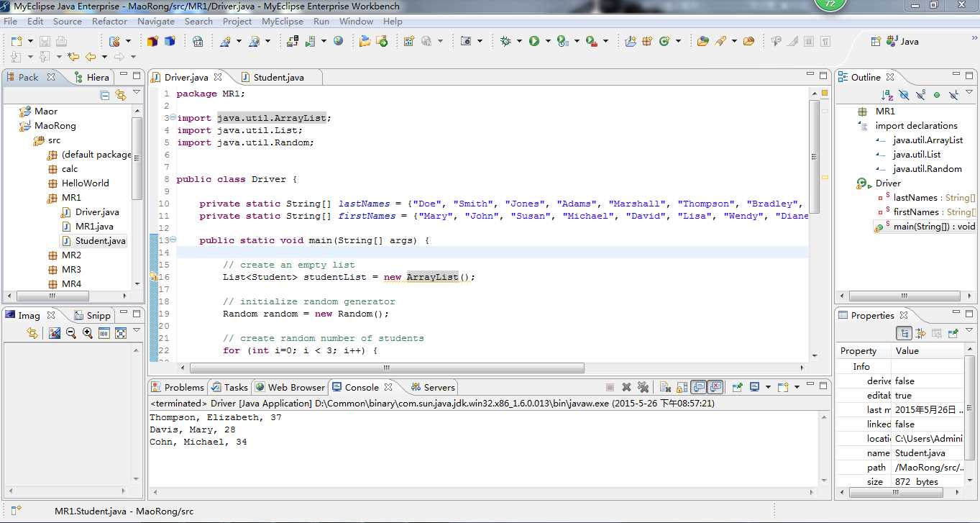The width and height of the screenshot is (980, 523).
Task: Click the screenshot camera toolbar icon
Action: tap(467, 41)
